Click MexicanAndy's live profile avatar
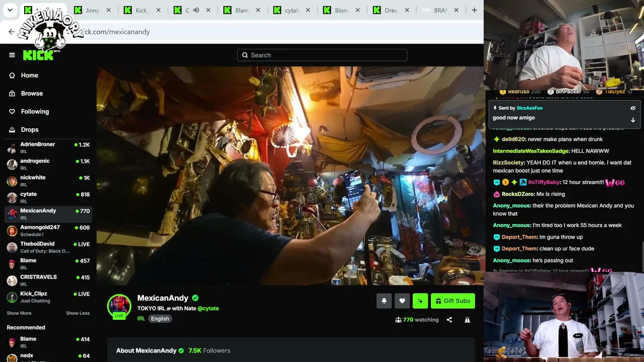This screenshot has width=644, height=362. (119, 306)
